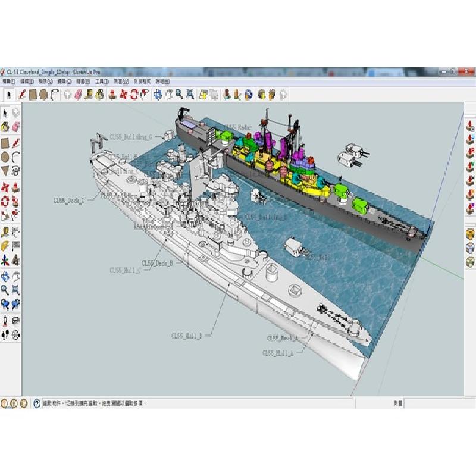Open the 工具(T) Tools menu
Image resolution: width=476 pixels, height=476 pixels.
(x=102, y=82)
